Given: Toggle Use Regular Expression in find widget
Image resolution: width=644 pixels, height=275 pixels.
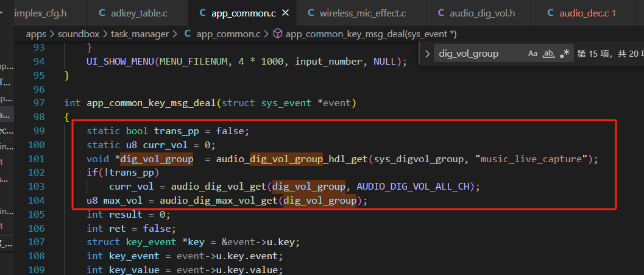Looking at the screenshot, I should point(565,54).
